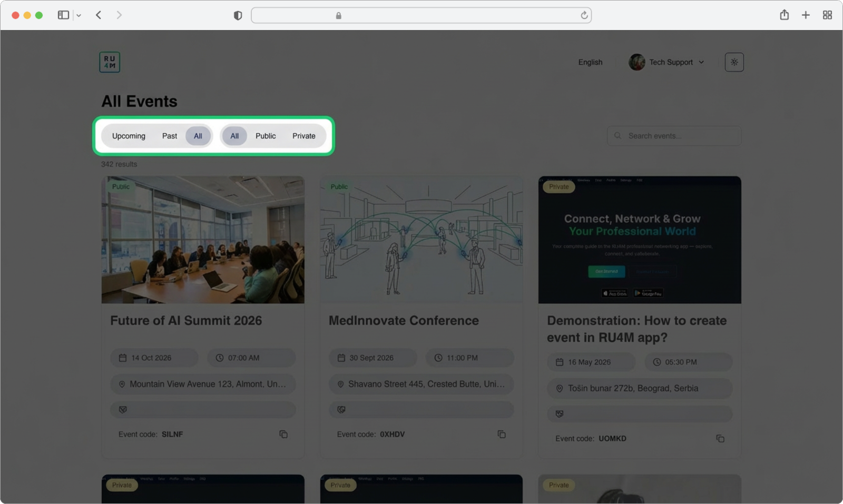Filter events by Upcoming
This screenshot has height=504, width=843.
pos(129,136)
